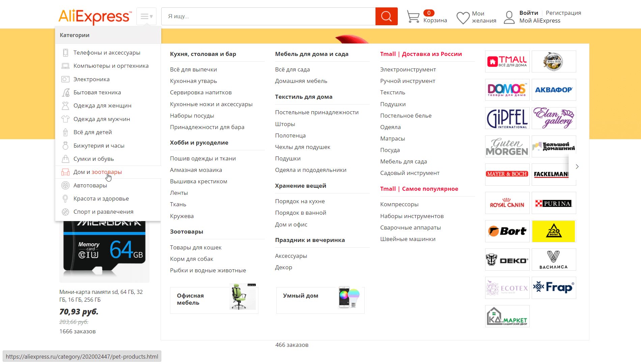This screenshot has height=364, width=641.
Task: Open Алмазная мозаика link
Action: (x=196, y=170)
